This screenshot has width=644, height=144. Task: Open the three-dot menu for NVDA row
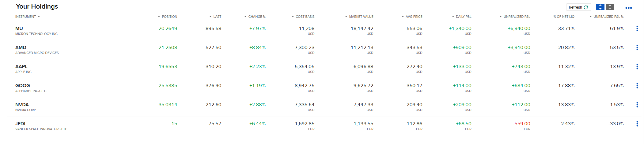click(637, 105)
